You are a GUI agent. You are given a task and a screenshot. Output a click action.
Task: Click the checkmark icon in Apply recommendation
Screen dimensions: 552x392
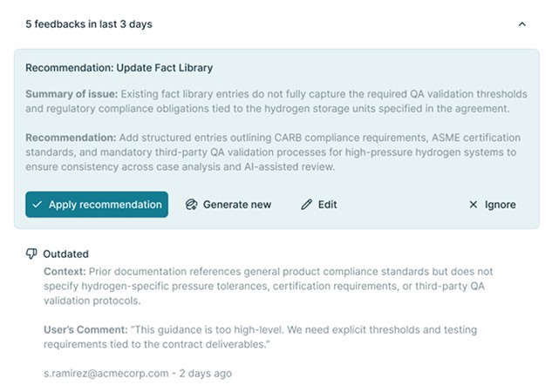[37, 204]
